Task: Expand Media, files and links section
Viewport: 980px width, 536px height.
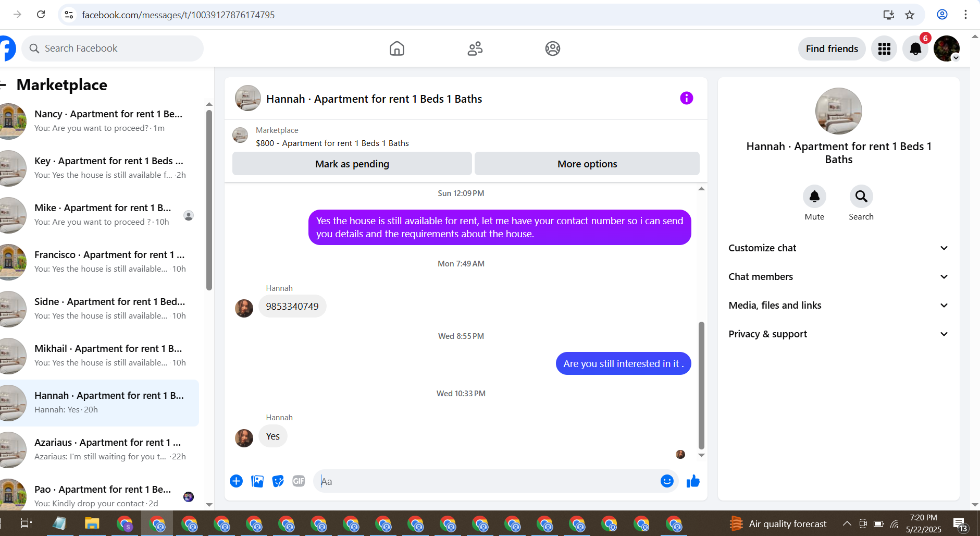Action: pos(838,306)
